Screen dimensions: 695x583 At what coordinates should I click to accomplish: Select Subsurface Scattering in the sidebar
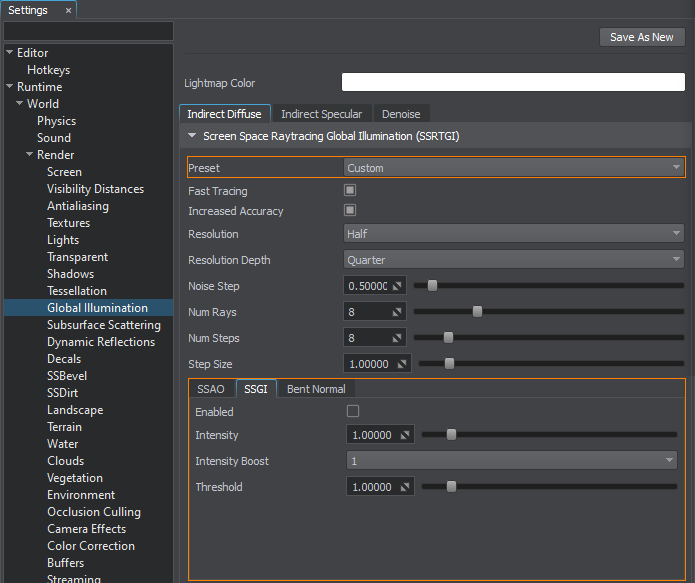[x=103, y=325]
